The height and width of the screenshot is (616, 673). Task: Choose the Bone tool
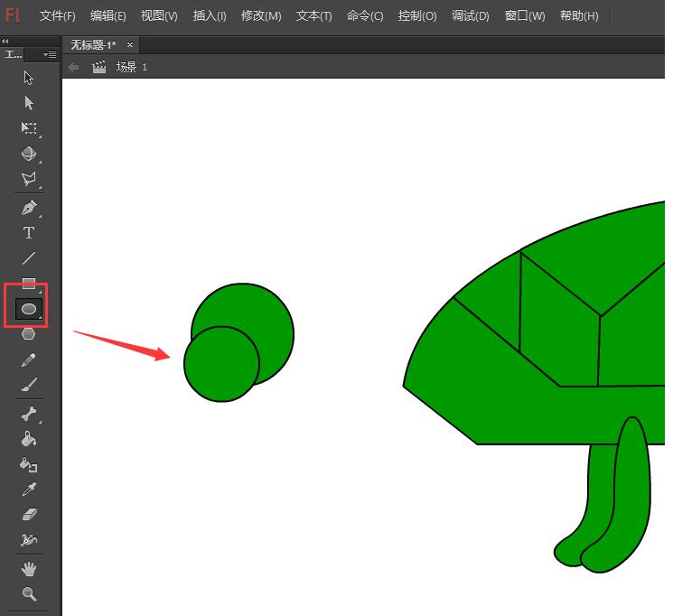point(29,414)
